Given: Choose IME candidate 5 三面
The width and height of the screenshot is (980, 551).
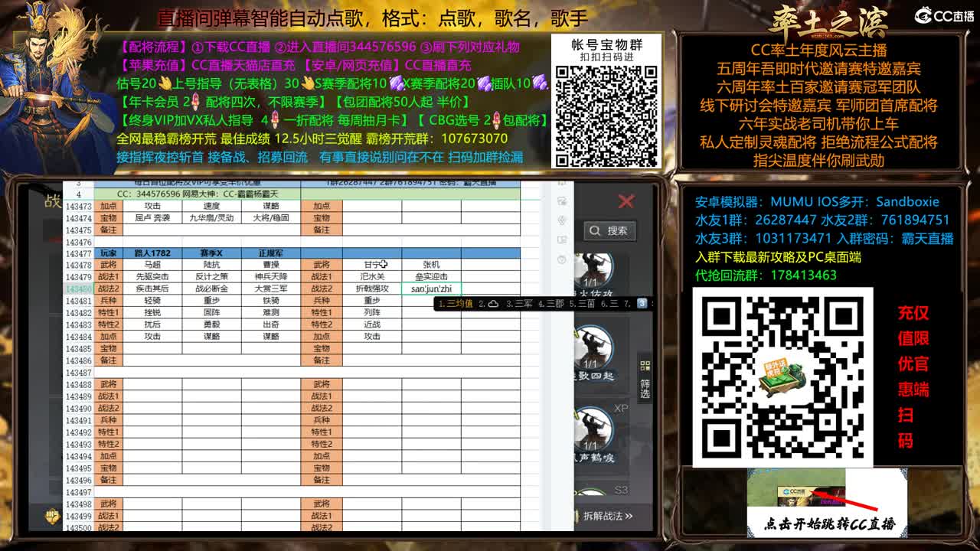Looking at the screenshot, I should (x=582, y=304).
